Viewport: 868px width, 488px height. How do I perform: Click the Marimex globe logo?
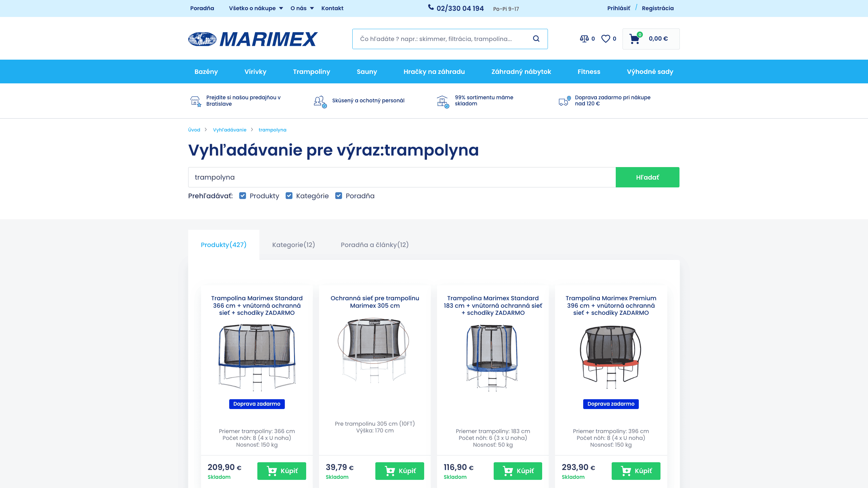tap(202, 39)
